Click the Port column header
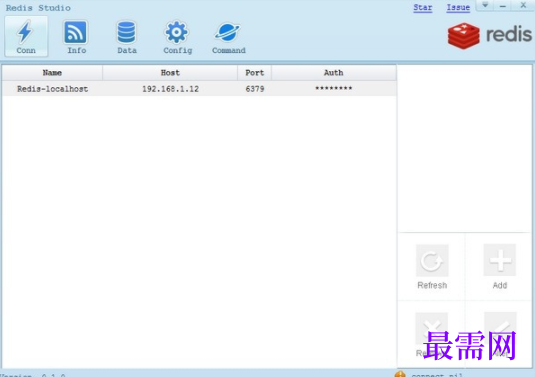This screenshot has width=535, height=377. point(255,73)
